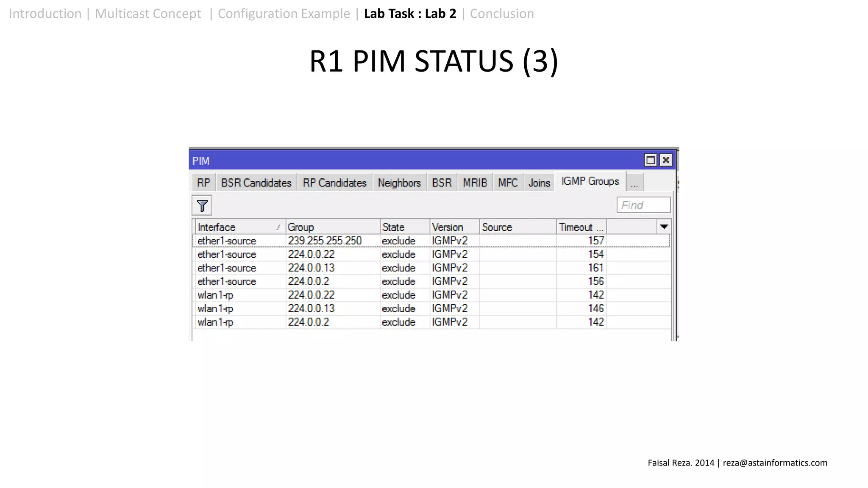
Task: Click the timeout value 161
Action: tap(596, 268)
